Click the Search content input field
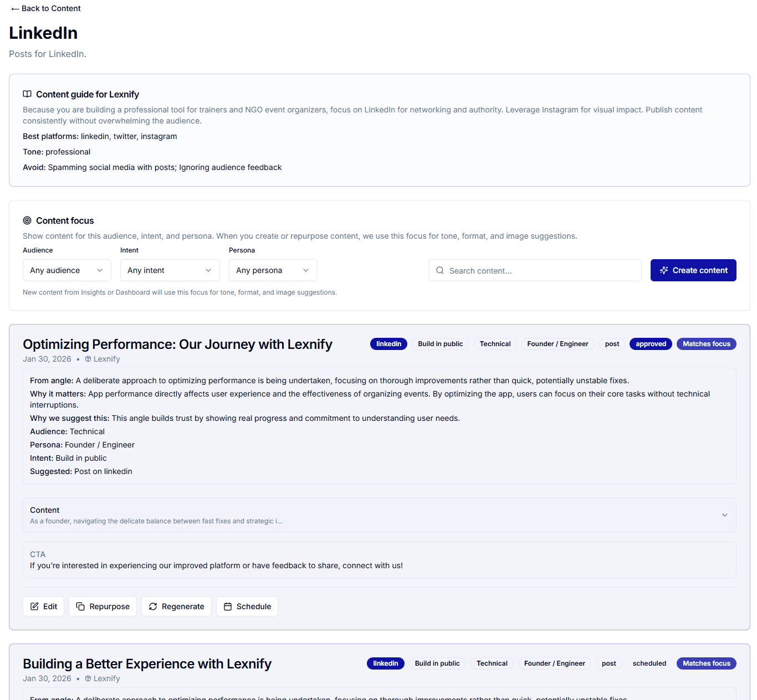The image size is (757, 700). click(535, 270)
